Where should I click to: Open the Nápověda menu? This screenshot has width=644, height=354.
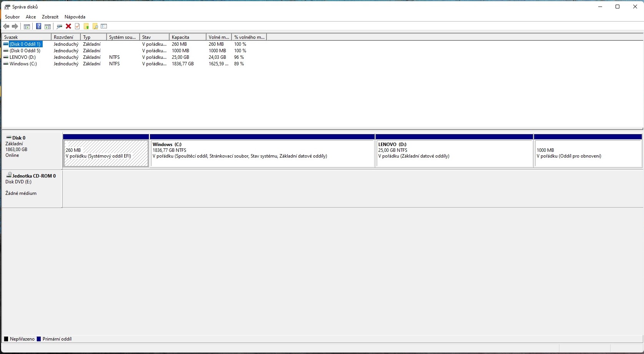[75, 17]
